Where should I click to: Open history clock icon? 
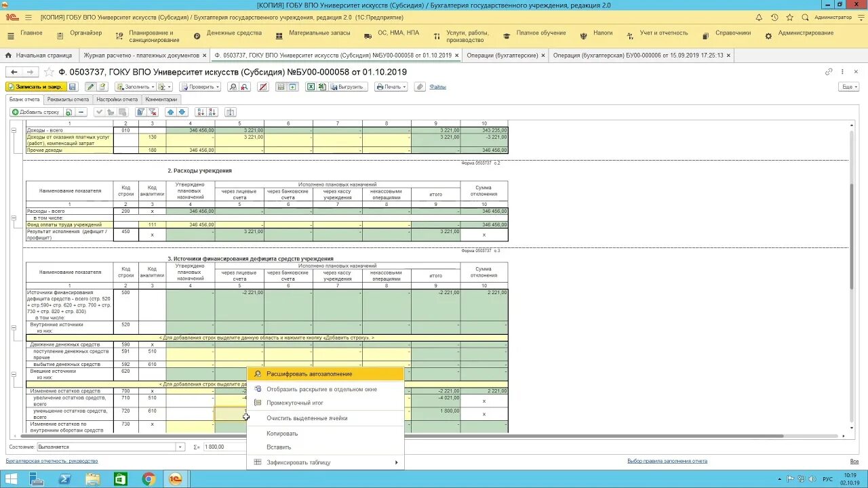tap(774, 17)
